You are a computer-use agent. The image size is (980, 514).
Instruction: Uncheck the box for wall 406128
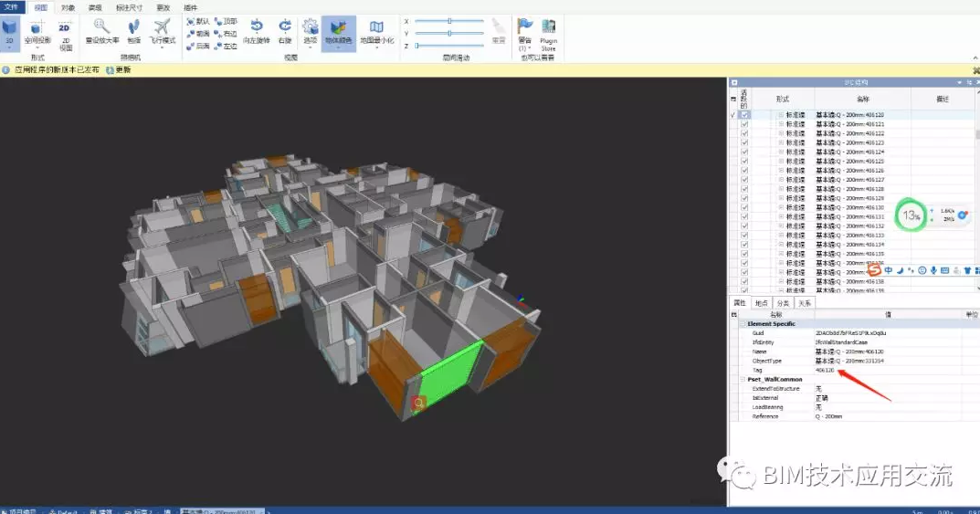[744, 189]
